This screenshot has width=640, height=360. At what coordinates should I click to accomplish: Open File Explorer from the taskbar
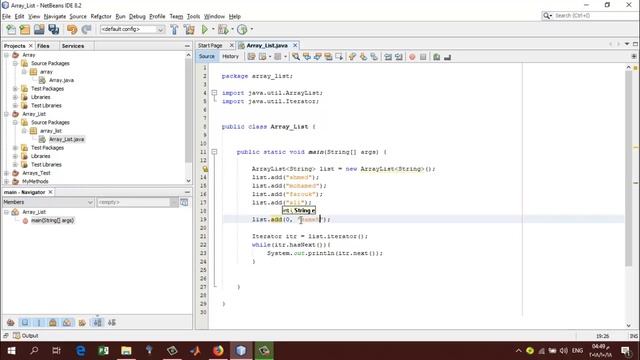pyautogui.click(x=126, y=351)
